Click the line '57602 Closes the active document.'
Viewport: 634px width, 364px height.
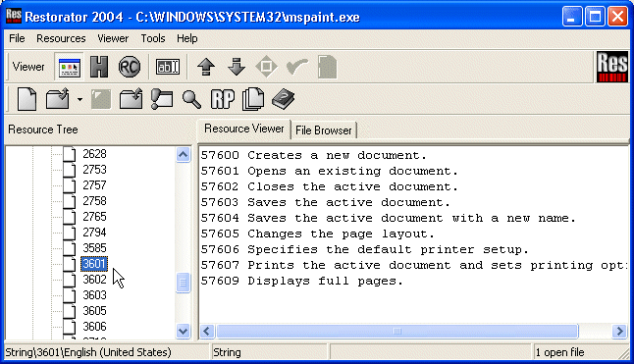(330, 187)
